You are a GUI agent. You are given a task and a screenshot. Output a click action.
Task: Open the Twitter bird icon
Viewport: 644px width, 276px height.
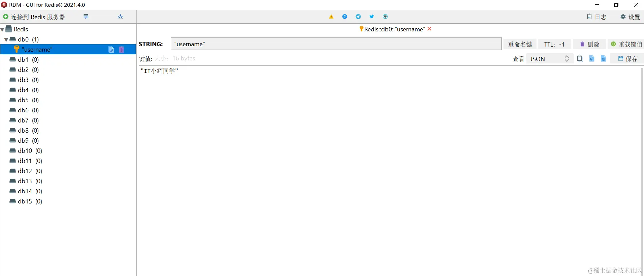[x=372, y=17]
